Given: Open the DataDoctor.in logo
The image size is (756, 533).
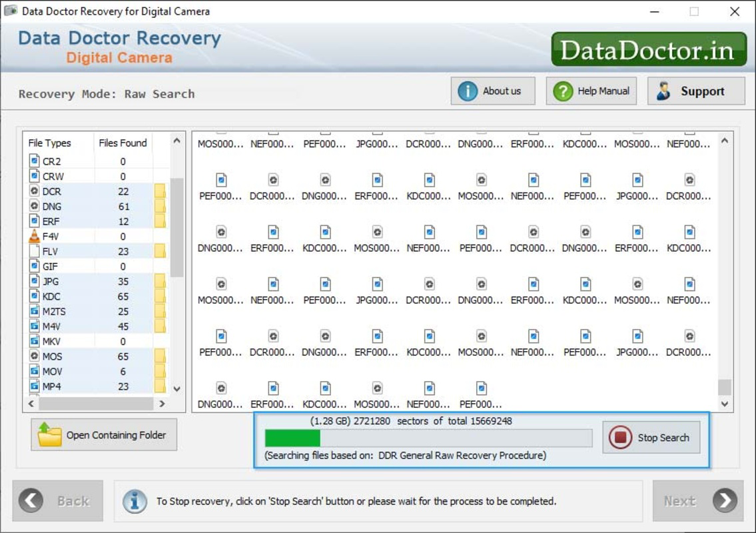Looking at the screenshot, I should [648, 49].
